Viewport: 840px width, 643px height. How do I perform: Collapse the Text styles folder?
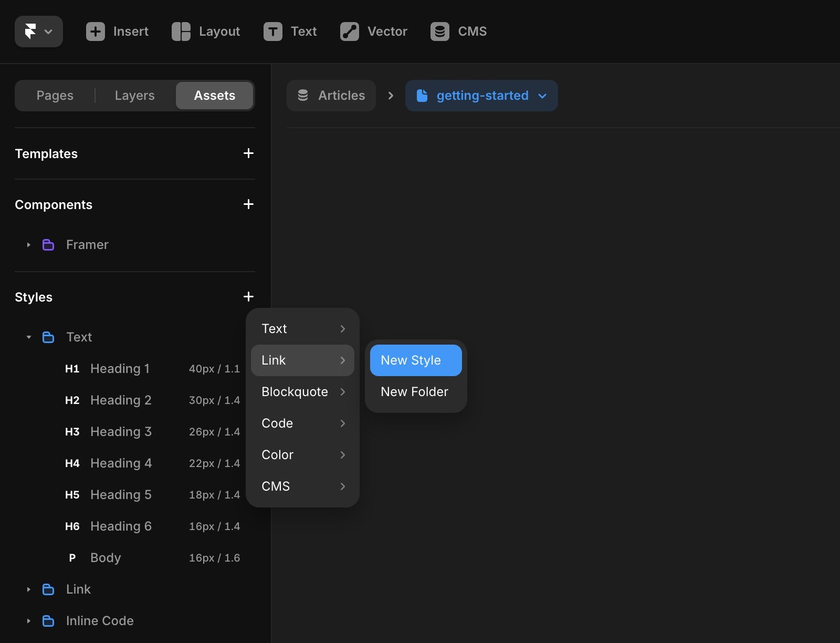[29, 337]
